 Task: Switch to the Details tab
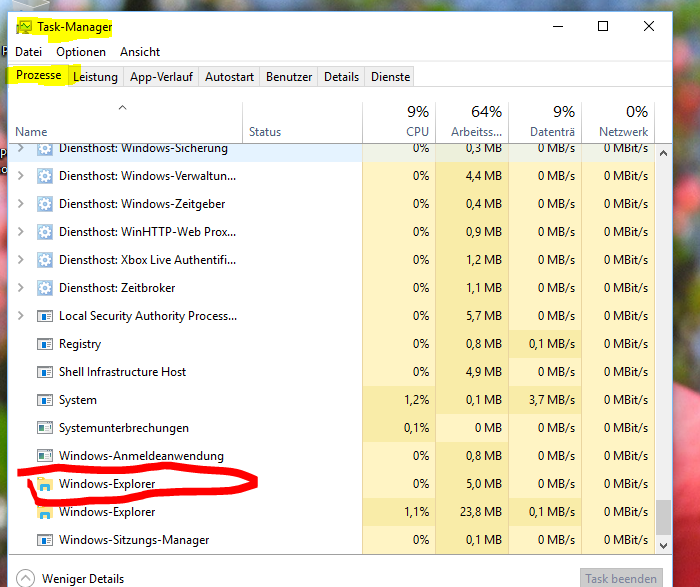341,77
